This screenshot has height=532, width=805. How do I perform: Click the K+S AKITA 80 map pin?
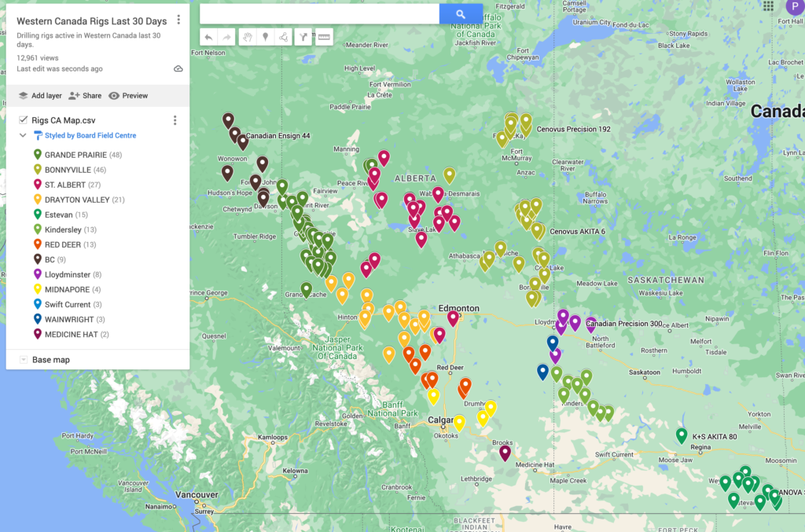pos(682,435)
